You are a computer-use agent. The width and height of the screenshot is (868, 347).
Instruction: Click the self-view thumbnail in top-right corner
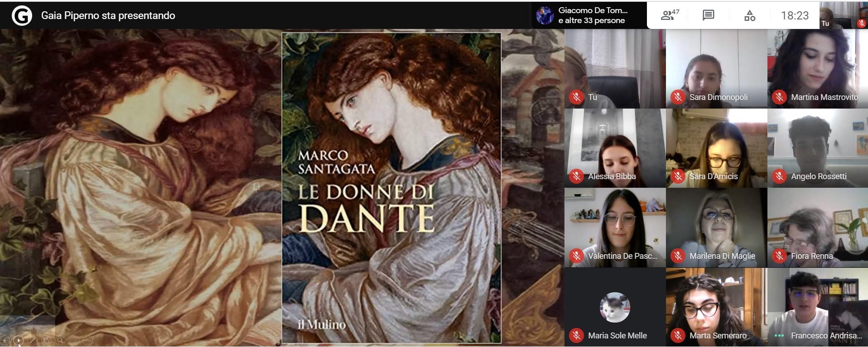pos(843,15)
